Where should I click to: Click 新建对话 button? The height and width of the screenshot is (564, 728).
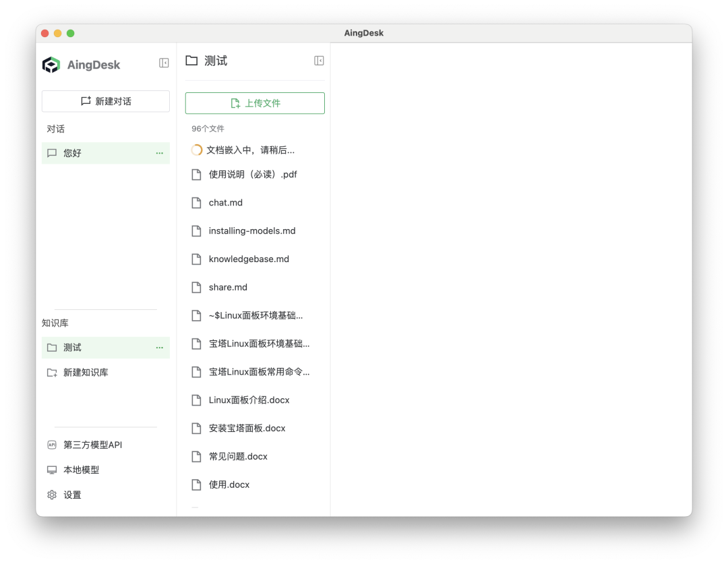pos(106,101)
